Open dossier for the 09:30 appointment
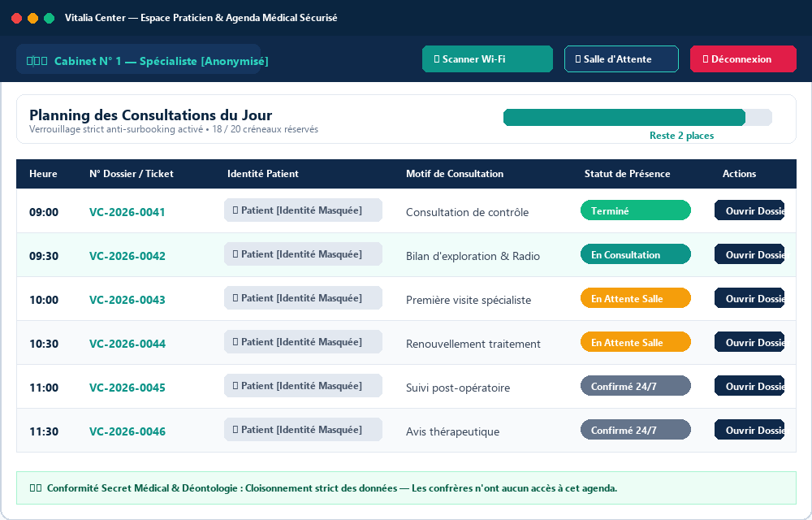The height and width of the screenshot is (520, 812). click(749, 254)
